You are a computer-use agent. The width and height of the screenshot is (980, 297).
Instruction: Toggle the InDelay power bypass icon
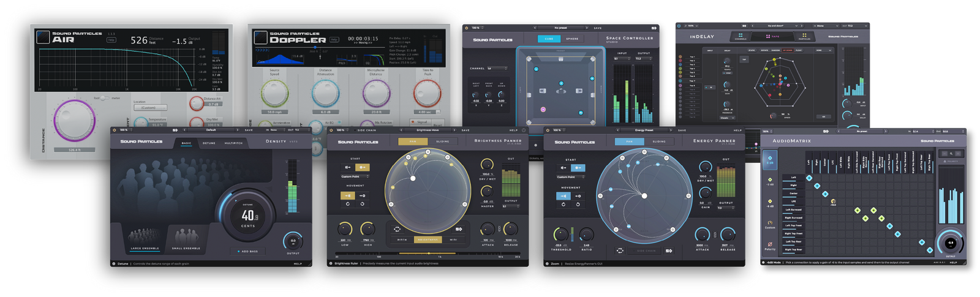(680, 26)
